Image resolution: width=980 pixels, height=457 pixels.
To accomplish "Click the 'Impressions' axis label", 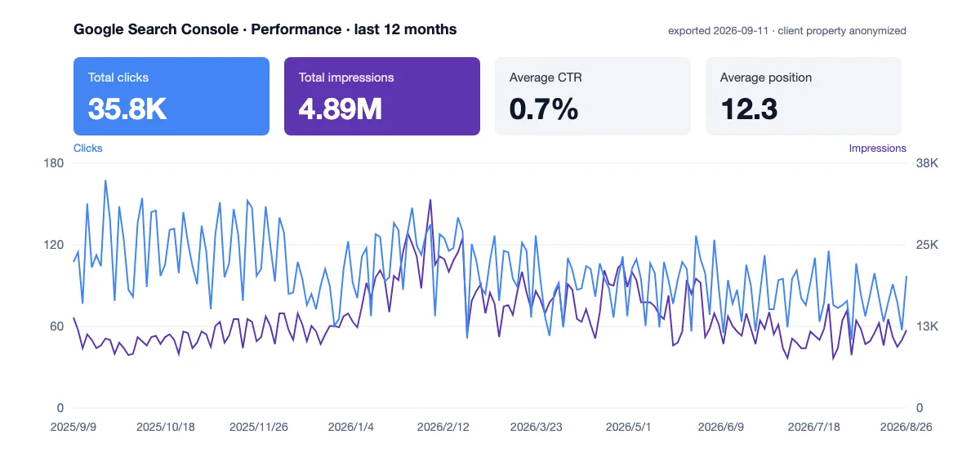I will (x=877, y=149).
